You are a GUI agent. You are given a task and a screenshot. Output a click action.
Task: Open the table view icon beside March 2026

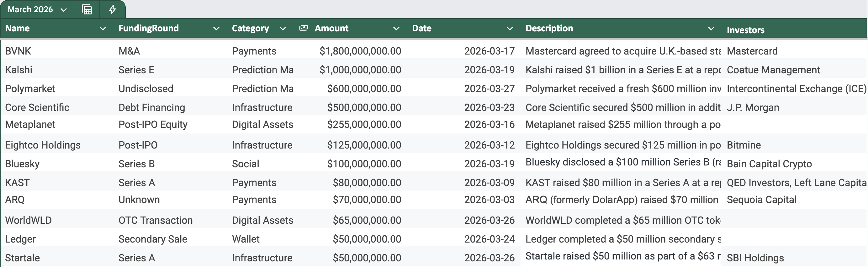87,9
